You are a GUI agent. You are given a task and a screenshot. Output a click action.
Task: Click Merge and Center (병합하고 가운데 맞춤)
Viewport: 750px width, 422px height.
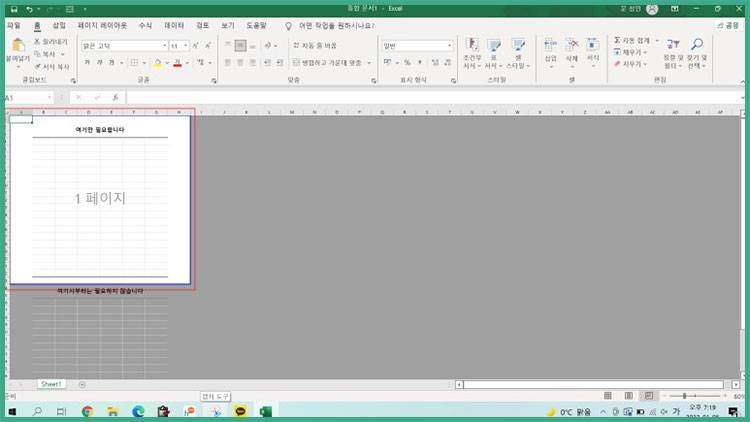tap(327, 63)
